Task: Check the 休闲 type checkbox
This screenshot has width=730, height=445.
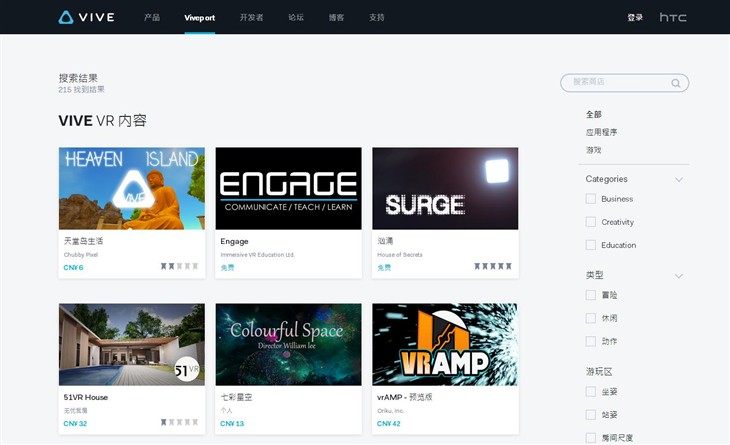Action: click(x=591, y=318)
